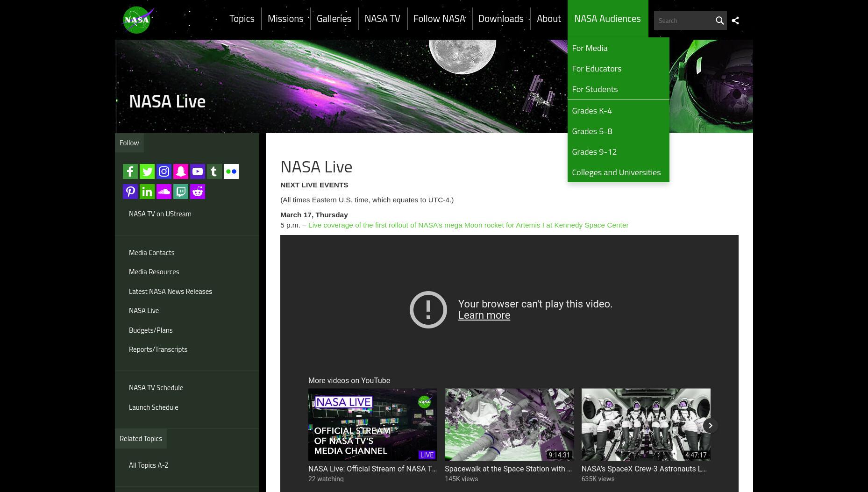
Task: Open Latest NASA News Releases link
Action: pyautogui.click(x=171, y=292)
